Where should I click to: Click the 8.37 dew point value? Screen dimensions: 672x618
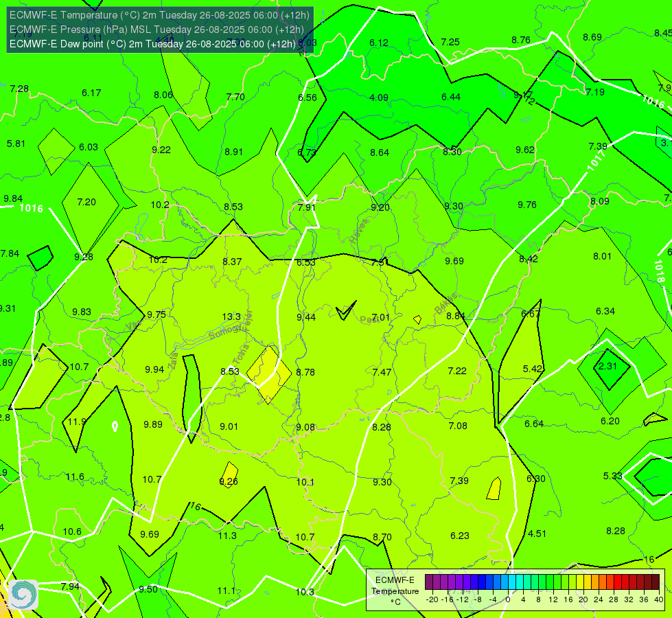coord(232,262)
